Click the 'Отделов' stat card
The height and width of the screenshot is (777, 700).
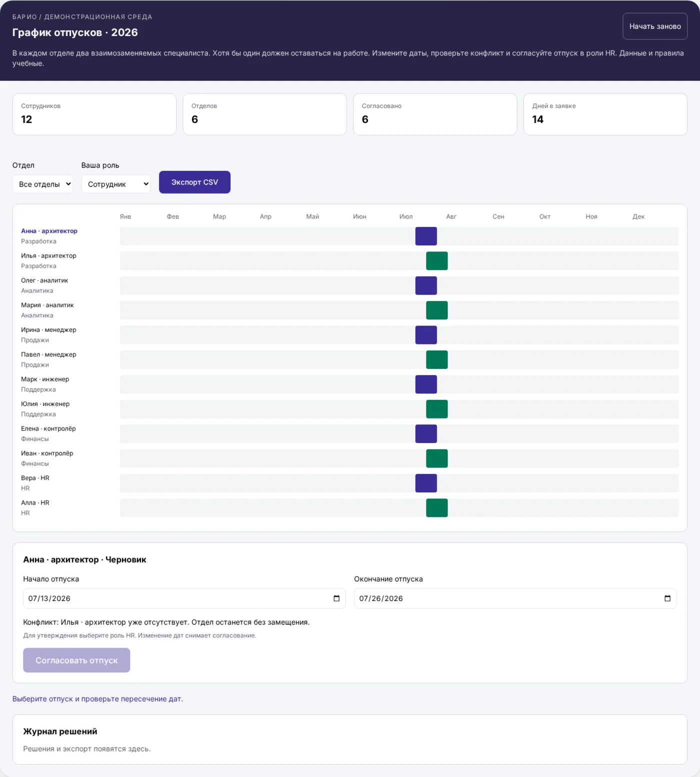coord(264,114)
